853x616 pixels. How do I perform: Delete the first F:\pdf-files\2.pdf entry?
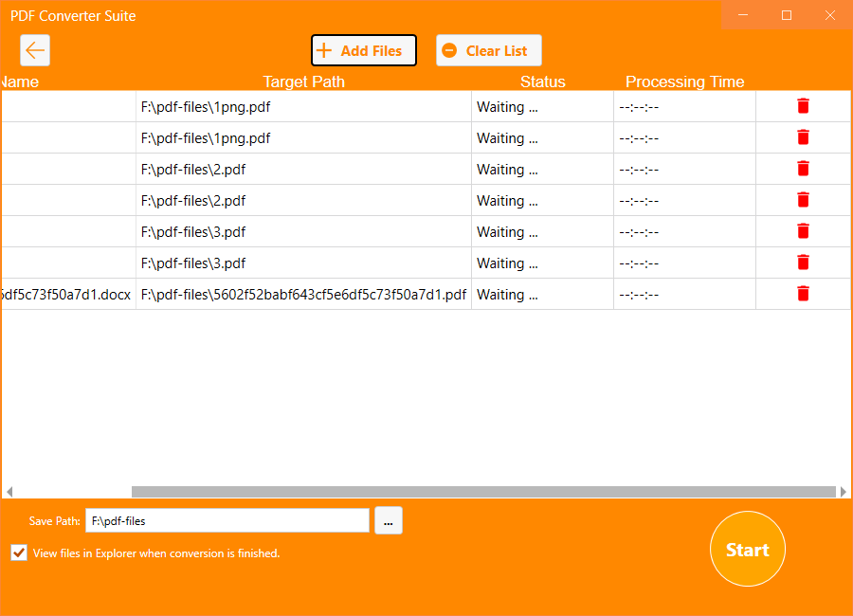coord(803,169)
